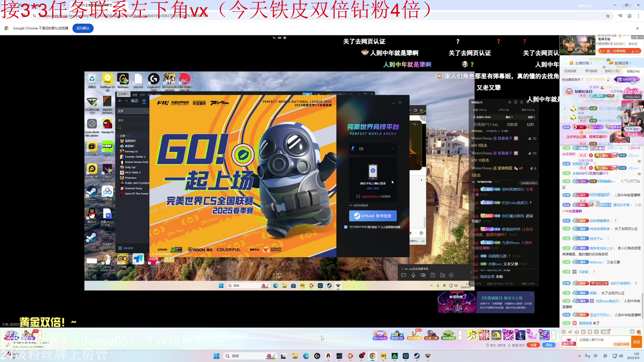The width and height of the screenshot is (644, 362).
Task: Switch input method via 拼 tray icon
Action: point(605,356)
